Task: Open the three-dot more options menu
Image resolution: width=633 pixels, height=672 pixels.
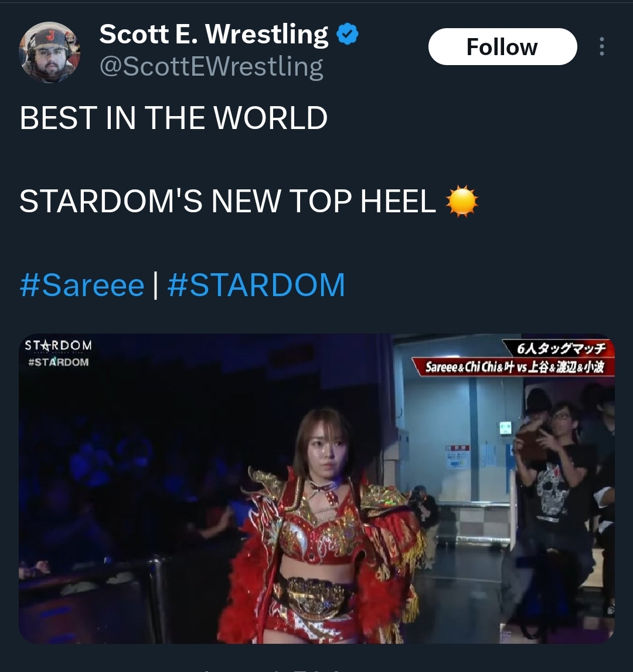Action: [x=602, y=46]
